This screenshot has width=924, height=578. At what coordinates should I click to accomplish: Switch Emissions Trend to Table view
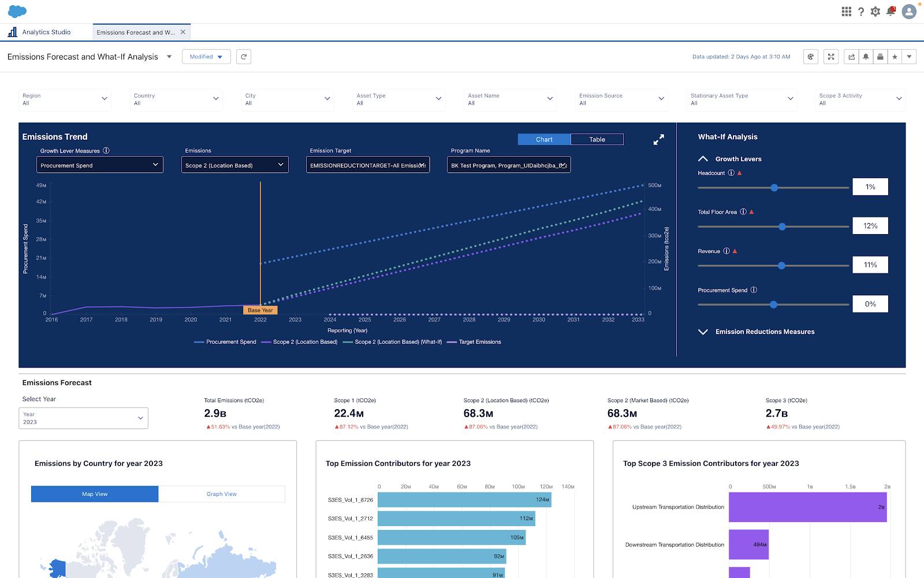[x=597, y=139]
